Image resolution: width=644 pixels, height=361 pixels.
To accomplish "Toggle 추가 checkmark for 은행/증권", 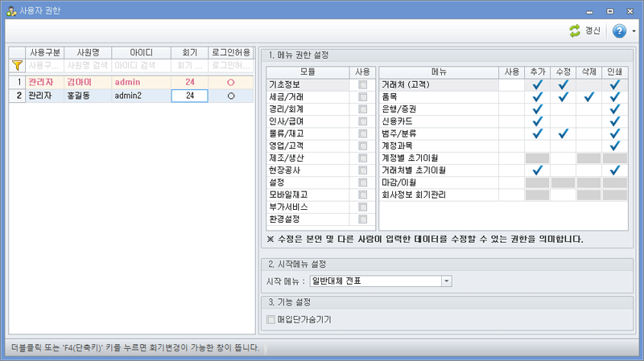I will (537, 109).
